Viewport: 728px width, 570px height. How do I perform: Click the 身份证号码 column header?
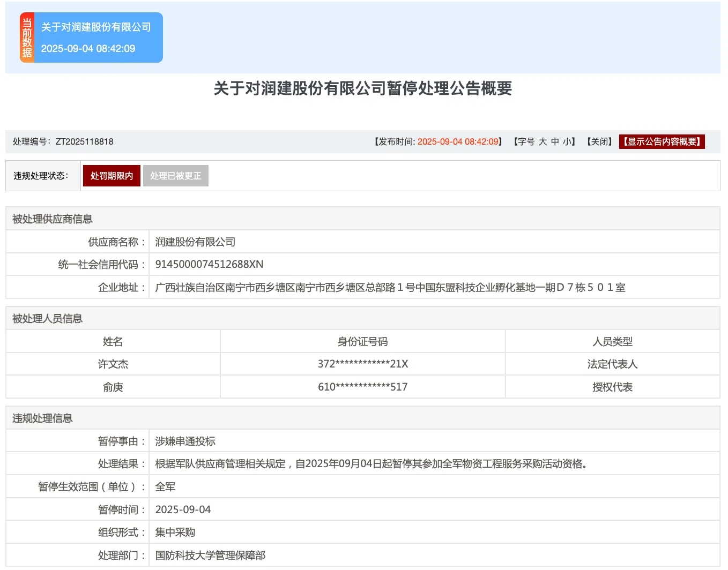click(363, 341)
